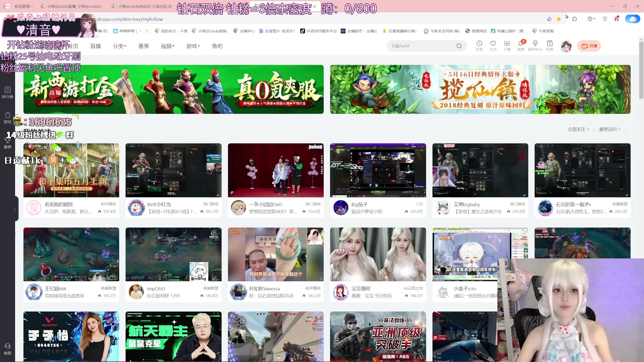
Task: Close the active browser tab
Action: pyautogui.click(x=315, y=6)
